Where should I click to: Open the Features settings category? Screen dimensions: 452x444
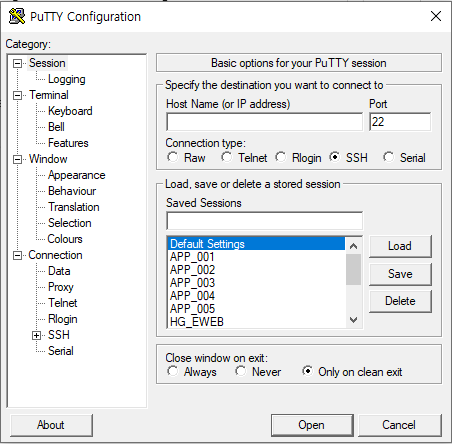(68, 143)
